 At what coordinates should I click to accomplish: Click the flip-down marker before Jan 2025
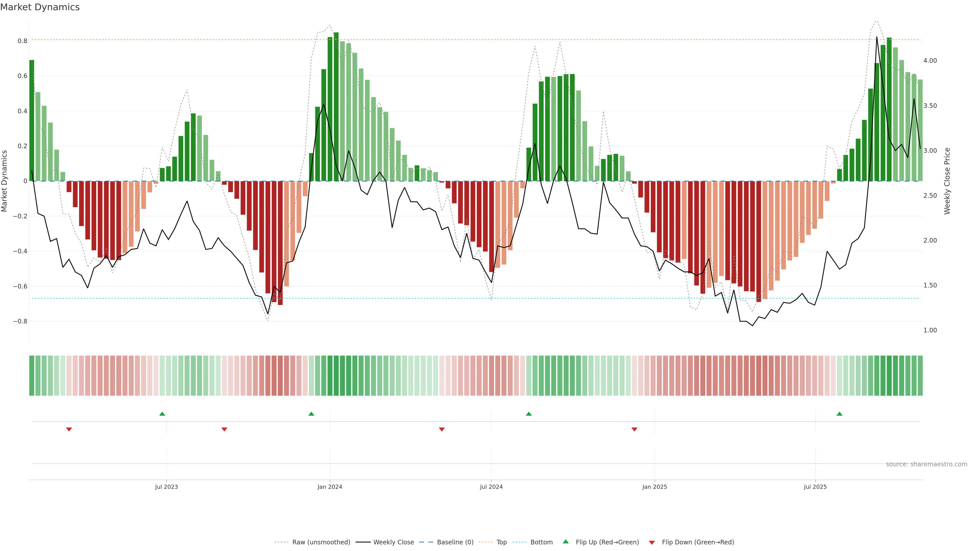click(634, 429)
